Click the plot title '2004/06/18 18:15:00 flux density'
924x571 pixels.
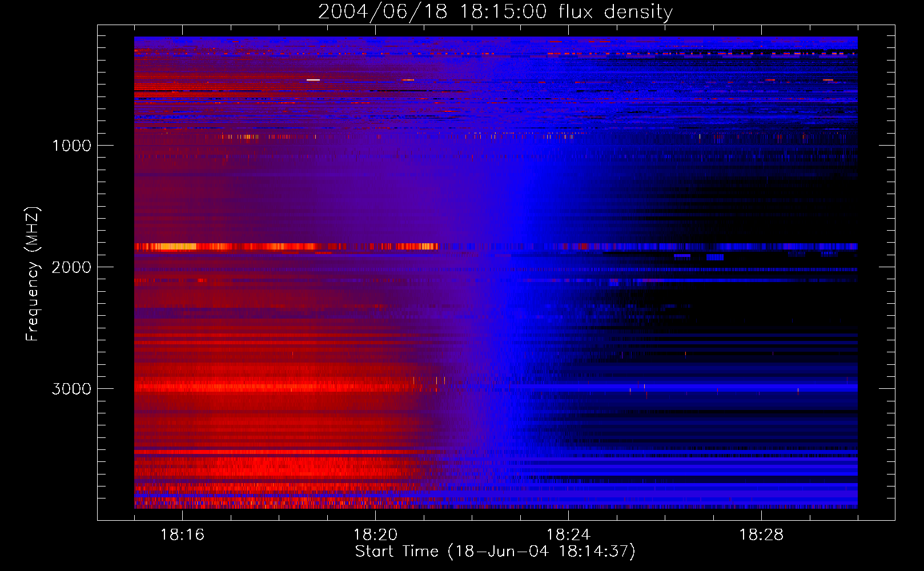click(x=495, y=12)
